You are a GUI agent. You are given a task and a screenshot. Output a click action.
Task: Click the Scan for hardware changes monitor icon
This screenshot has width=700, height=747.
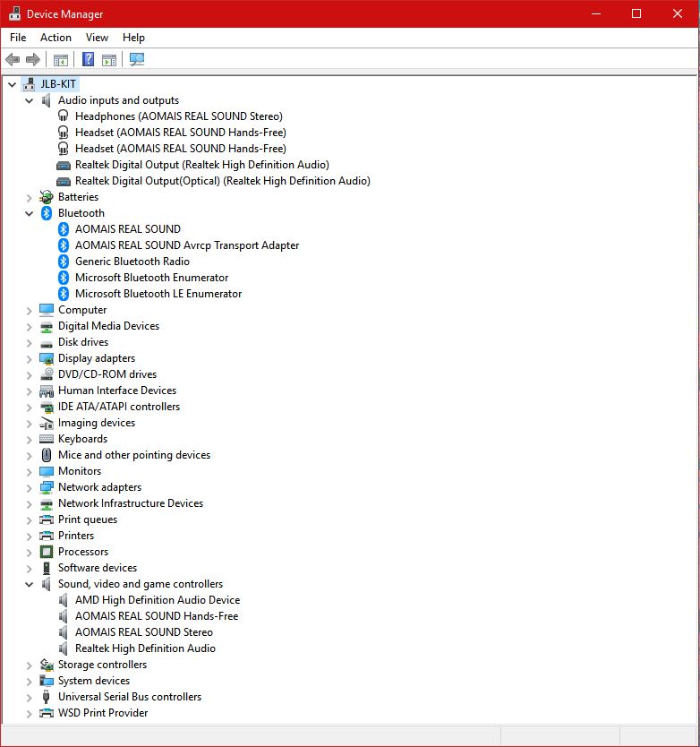click(137, 59)
